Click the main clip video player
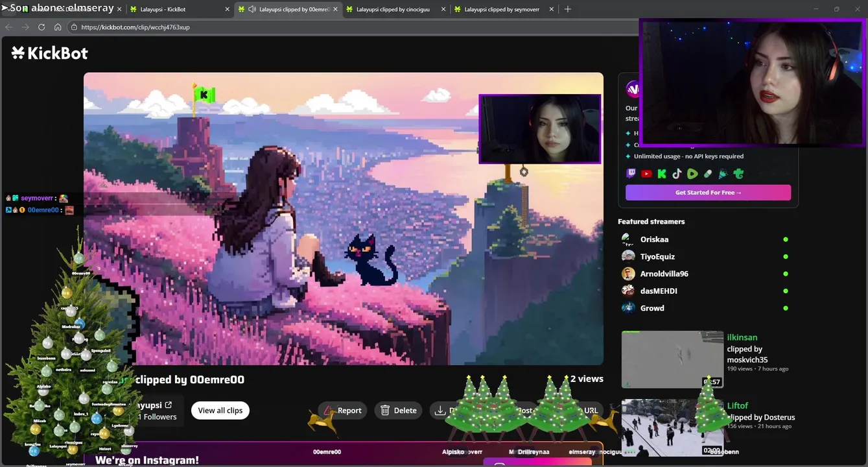Image resolution: width=868 pixels, height=467 pixels. [x=344, y=219]
